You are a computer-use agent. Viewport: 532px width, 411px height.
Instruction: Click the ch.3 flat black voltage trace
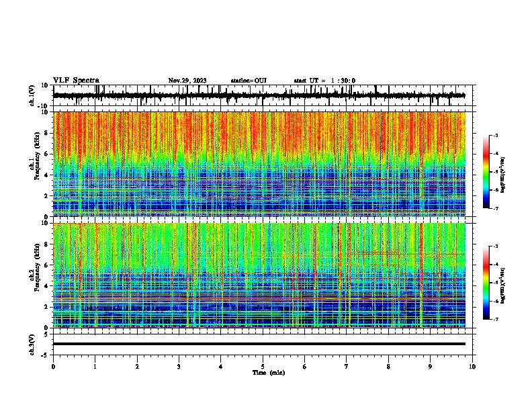[x=259, y=344]
